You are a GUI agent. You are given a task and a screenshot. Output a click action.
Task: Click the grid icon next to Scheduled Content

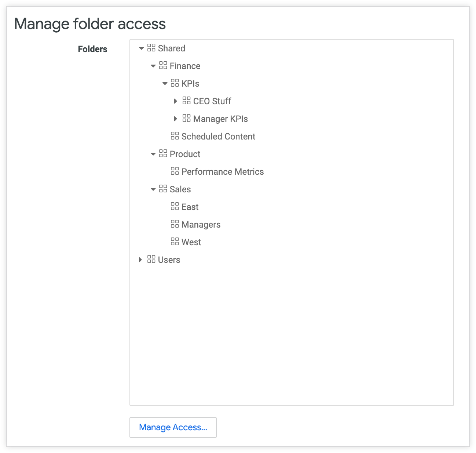[x=175, y=135]
